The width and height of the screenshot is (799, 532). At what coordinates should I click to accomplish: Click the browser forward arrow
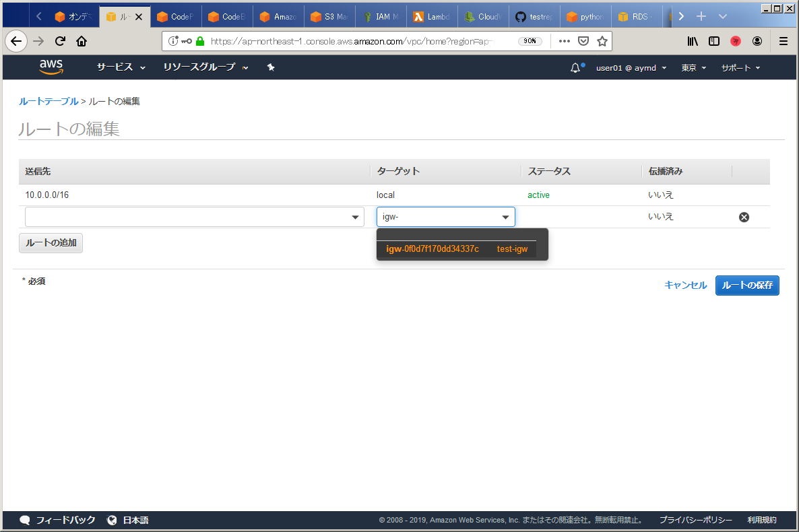pos(38,41)
